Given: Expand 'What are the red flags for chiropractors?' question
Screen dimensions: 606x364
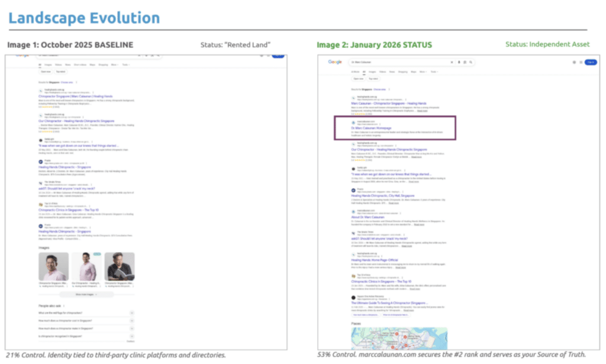Looking at the screenshot, I should tap(86, 313).
